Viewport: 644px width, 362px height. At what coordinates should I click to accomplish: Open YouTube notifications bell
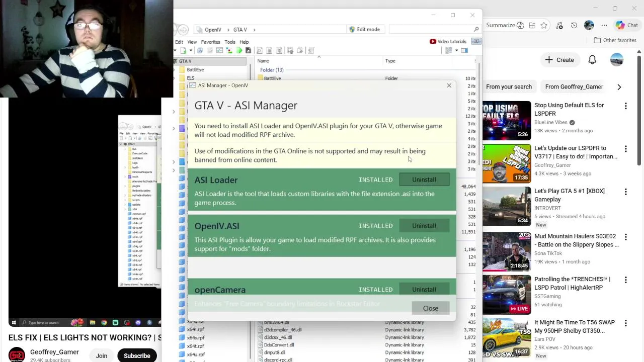(x=592, y=60)
